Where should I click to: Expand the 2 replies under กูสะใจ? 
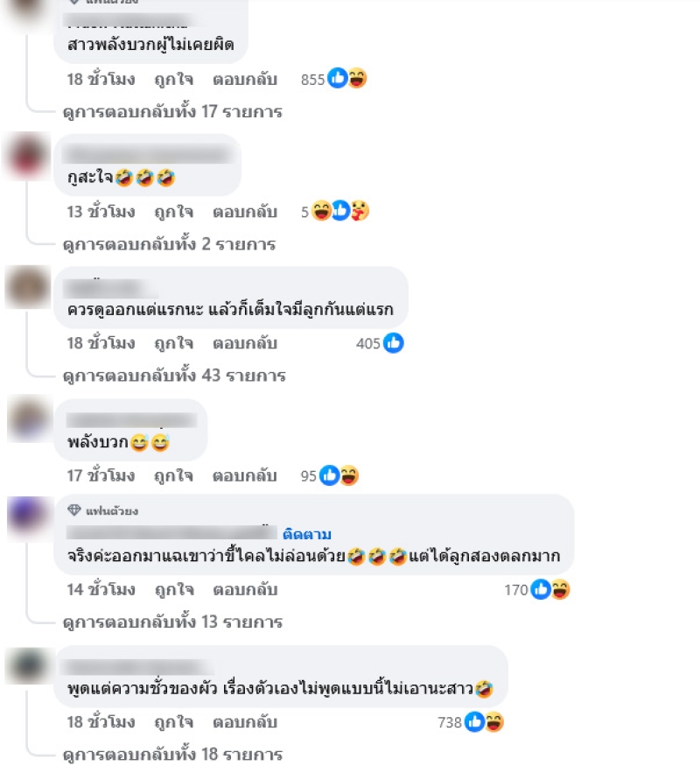pyautogui.click(x=170, y=243)
